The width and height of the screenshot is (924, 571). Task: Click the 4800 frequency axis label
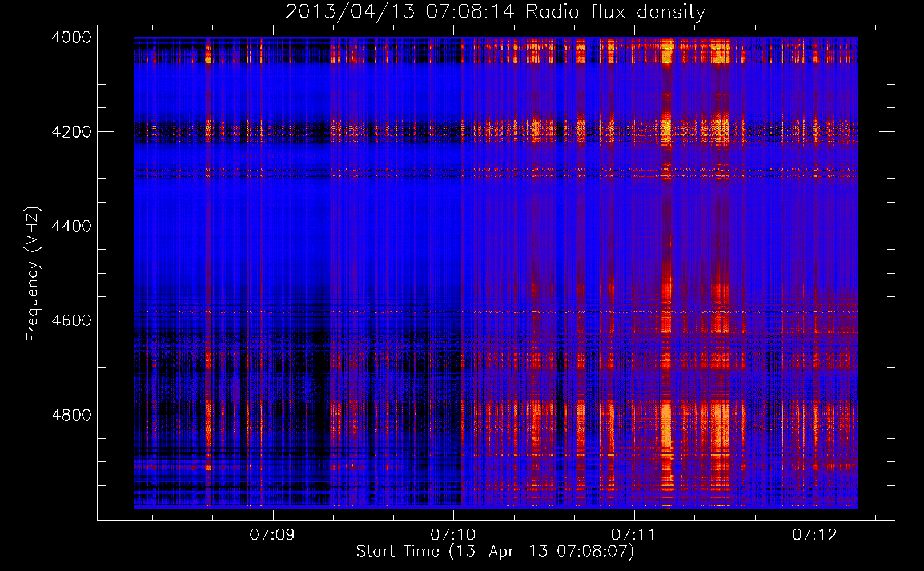point(71,415)
